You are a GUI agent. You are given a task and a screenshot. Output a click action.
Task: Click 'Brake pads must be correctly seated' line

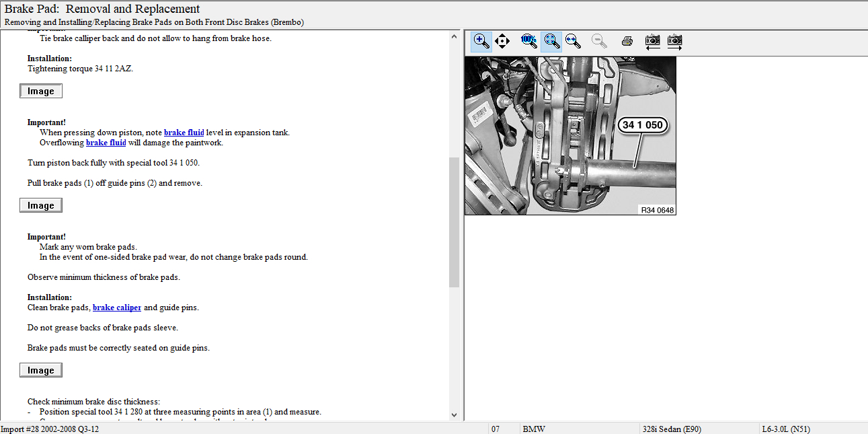pyautogui.click(x=118, y=348)
